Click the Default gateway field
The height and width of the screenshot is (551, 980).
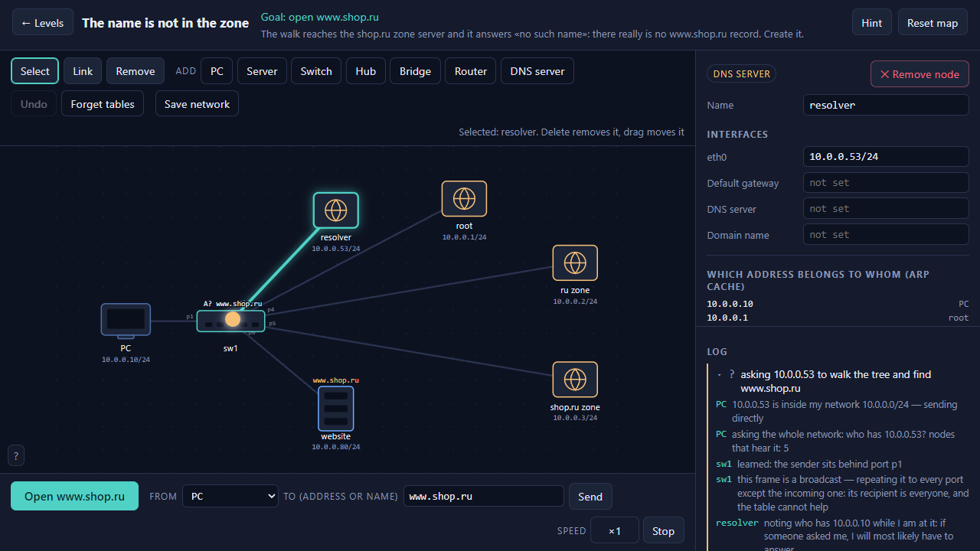click(x=886, y=183)
